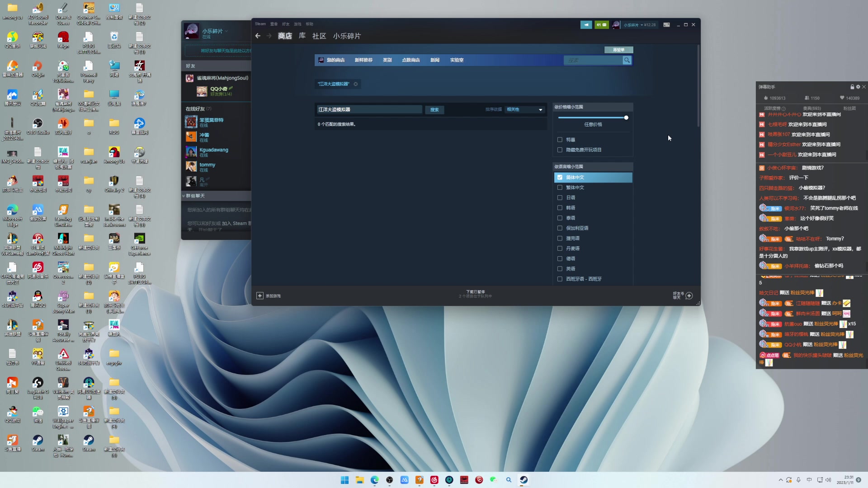
Task: Click the Steam announcements megaphone icon
Action: (586, 25)
